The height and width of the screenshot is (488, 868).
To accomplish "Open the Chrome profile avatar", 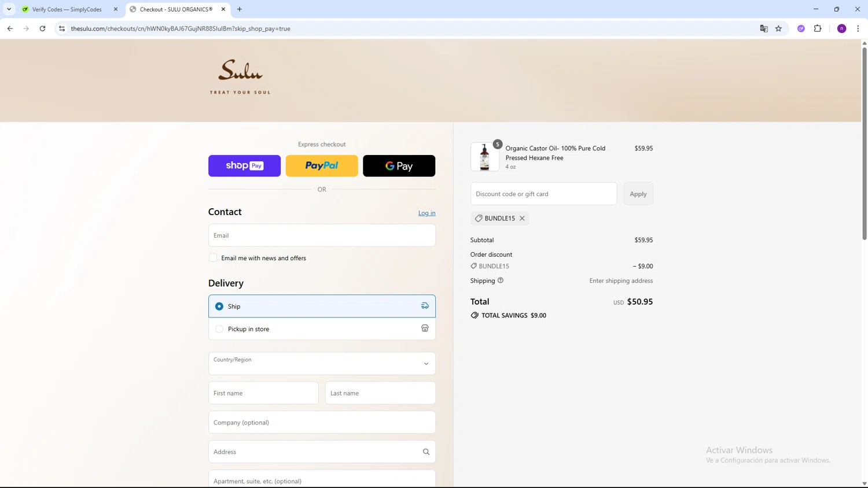I will (x=842, y=28).
